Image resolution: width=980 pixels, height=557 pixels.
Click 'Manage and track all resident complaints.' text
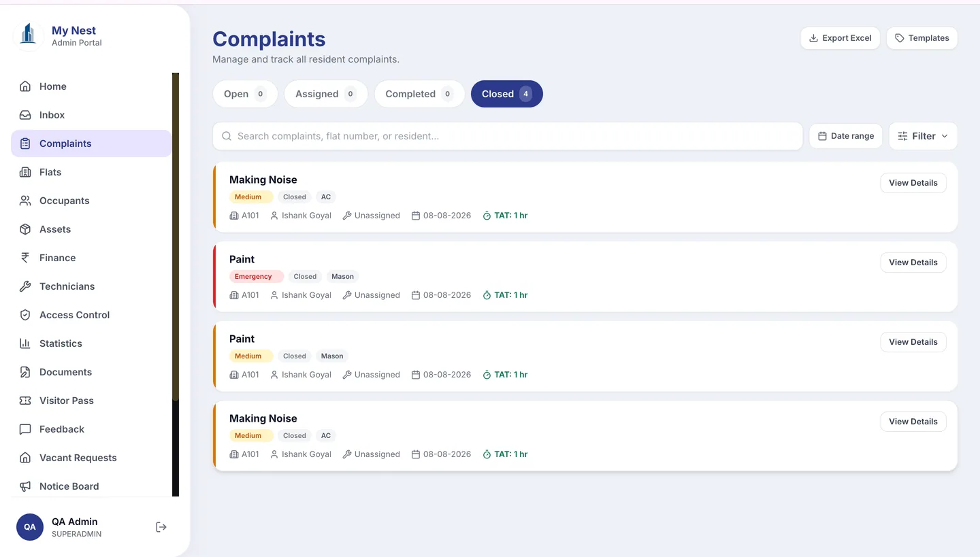pos(306,59)
